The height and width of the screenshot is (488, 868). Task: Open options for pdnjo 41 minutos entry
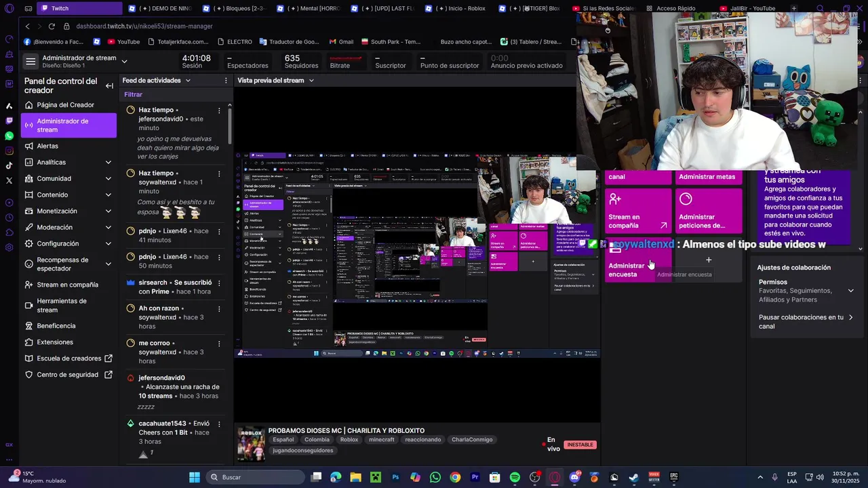pos(218,231)
